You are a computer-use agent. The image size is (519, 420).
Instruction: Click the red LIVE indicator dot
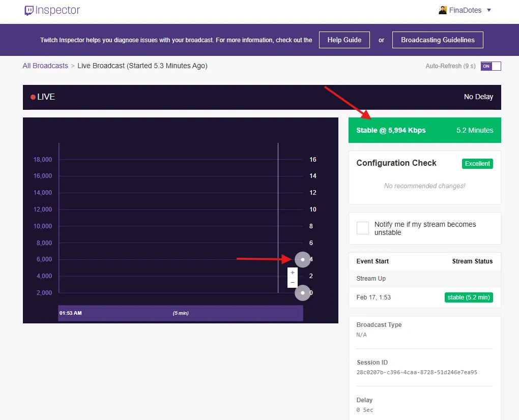coord(33,97)
